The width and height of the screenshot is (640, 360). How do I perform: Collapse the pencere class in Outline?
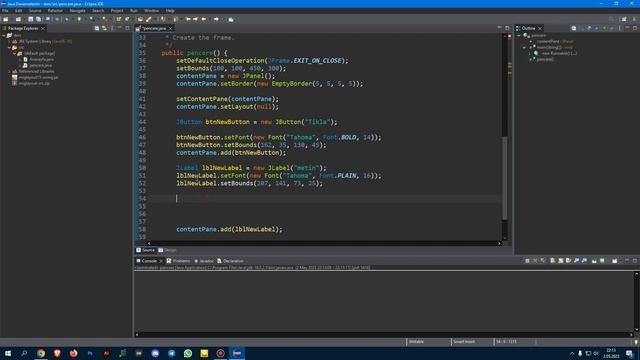click(x=519, y=36)
